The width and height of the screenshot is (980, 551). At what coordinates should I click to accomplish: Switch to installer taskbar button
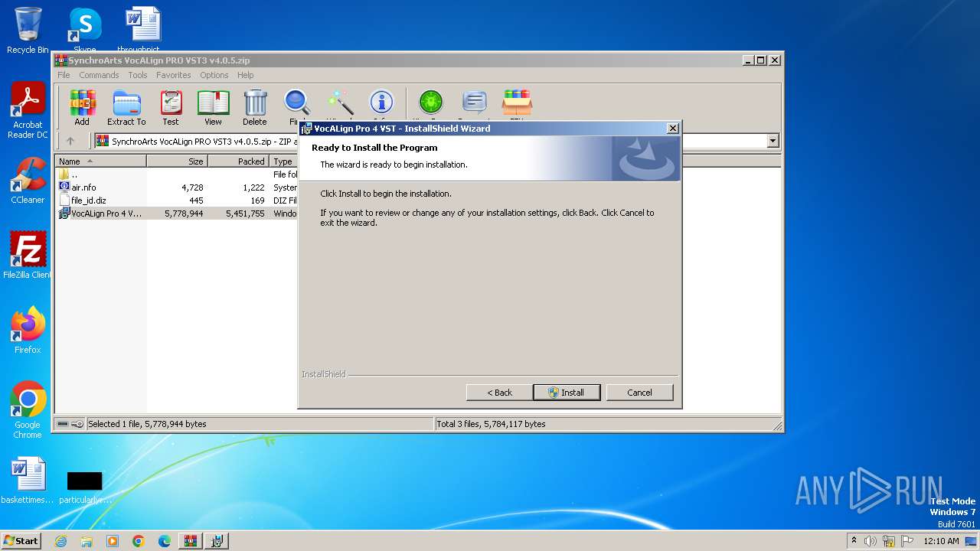click(x=217, y=540)
